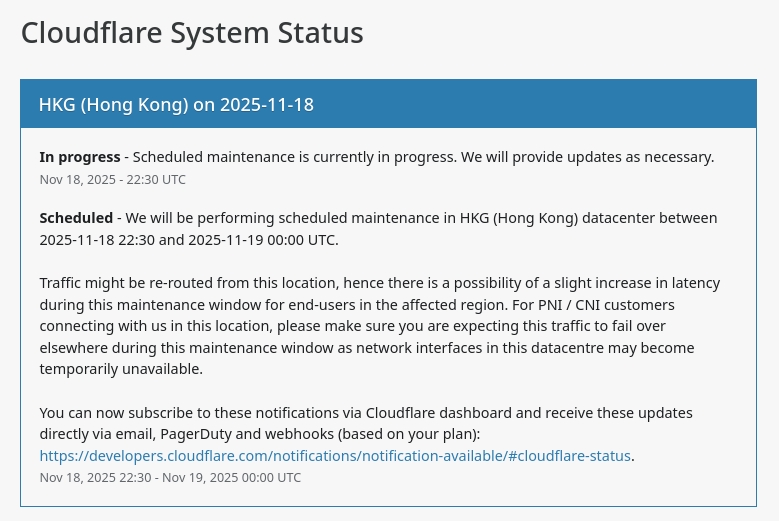Open the developers.cloudflare.com notifications link
This screenshot has width=779, height=521.
[x=335, y=455]
